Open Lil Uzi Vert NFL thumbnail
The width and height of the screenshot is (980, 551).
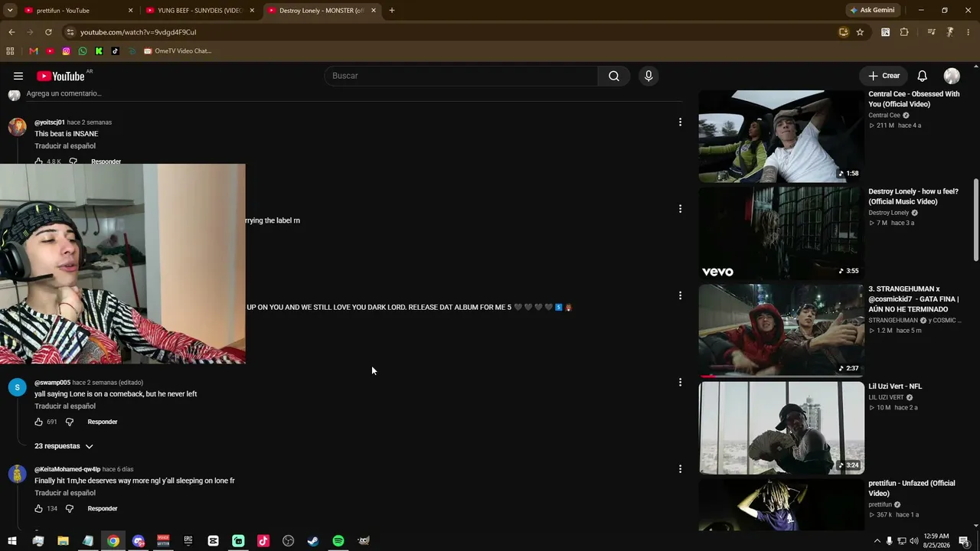781,428
